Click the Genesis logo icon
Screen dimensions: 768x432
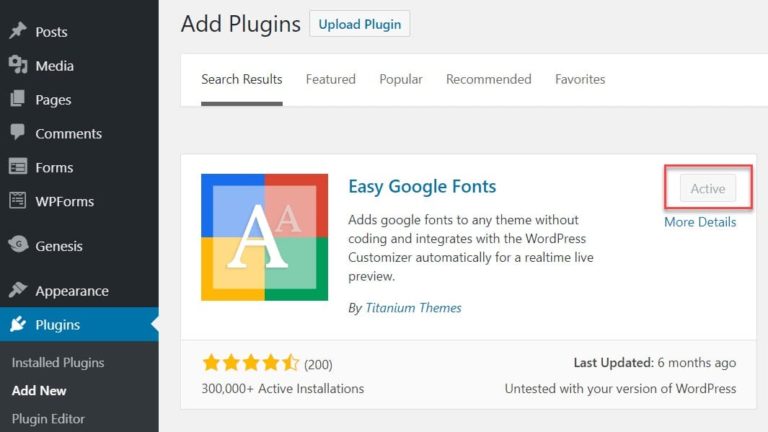[x=18, y=244]
